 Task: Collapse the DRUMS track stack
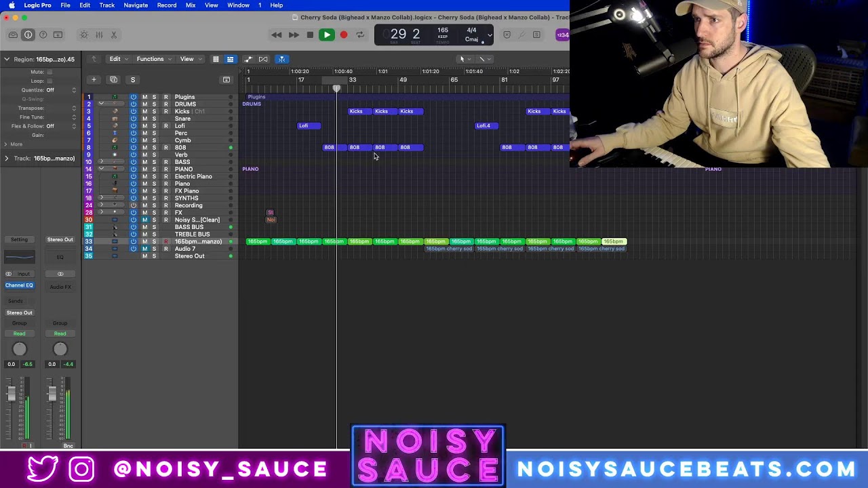pyautogui.click(x=101, y=104)
